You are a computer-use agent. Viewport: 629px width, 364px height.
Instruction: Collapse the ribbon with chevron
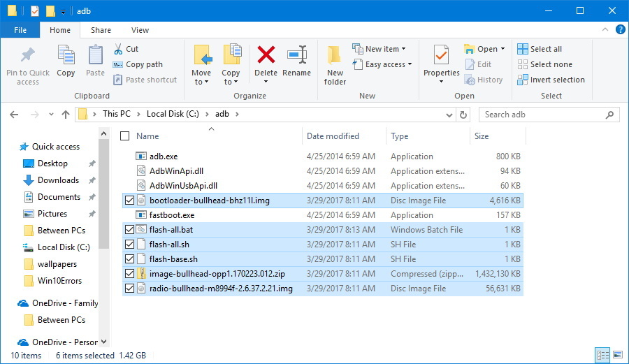tap(605, 29)
